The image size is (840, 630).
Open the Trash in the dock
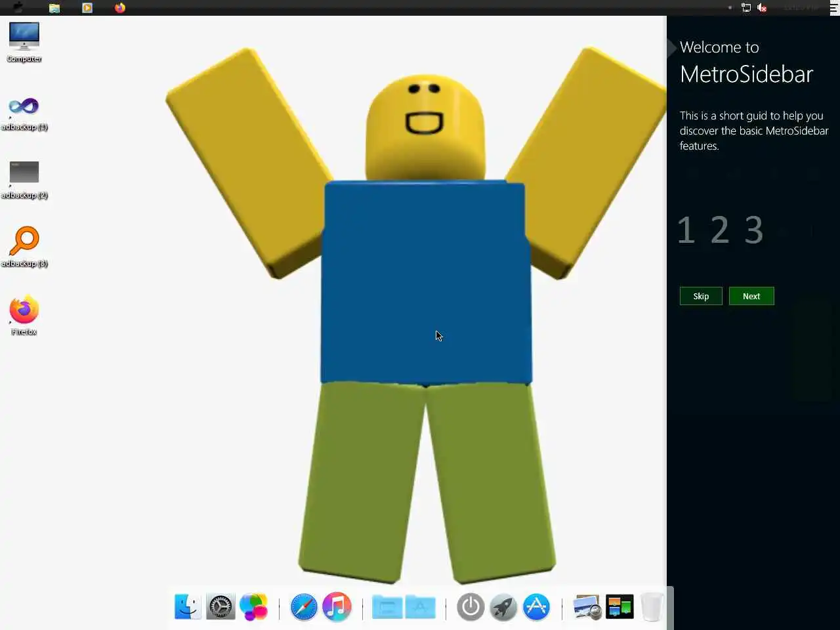click(652, 607)
